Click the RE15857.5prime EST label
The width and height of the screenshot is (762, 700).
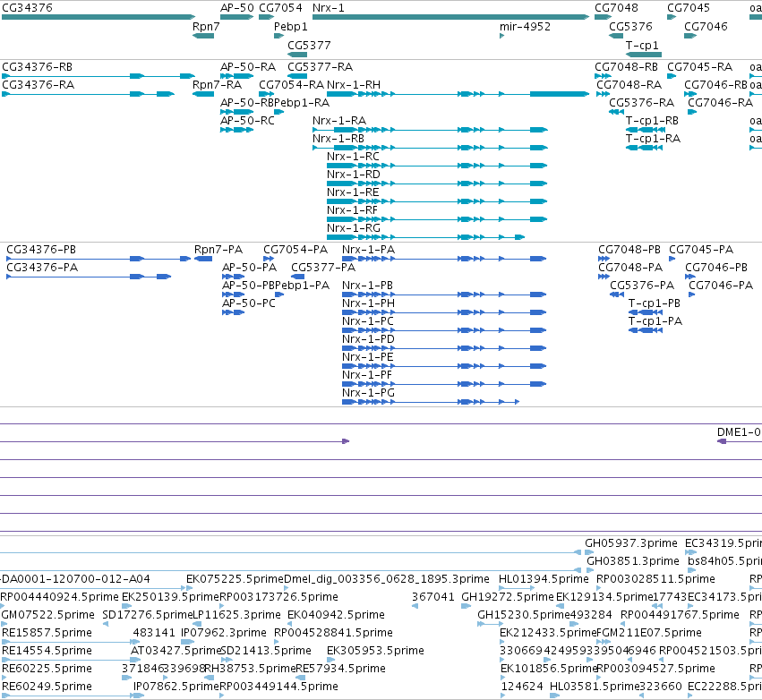click(x=47, y=633)
